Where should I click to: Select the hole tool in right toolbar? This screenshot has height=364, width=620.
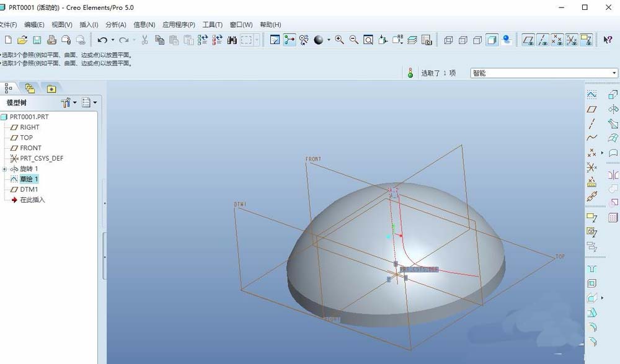tap(591, 269)
